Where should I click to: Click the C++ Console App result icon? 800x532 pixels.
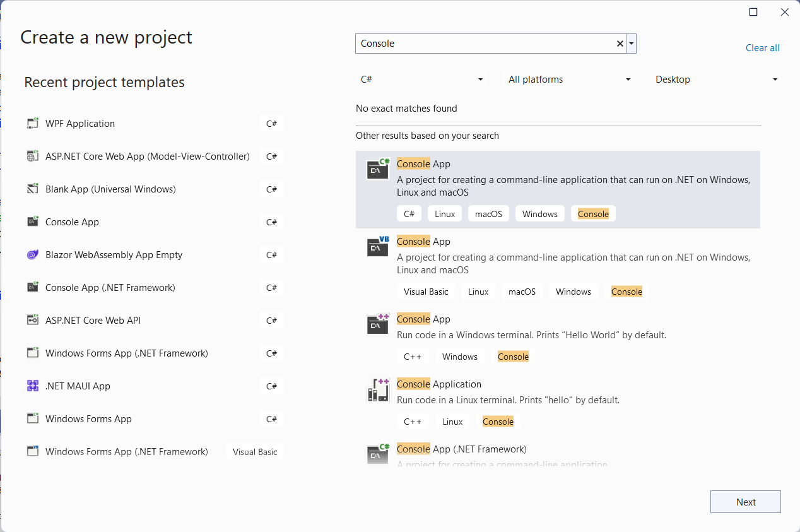(378, 324)
